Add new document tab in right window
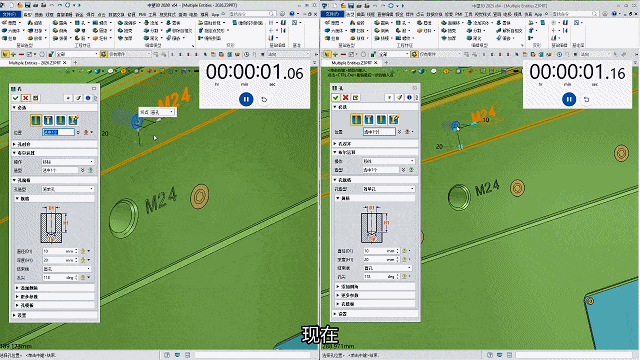This screenshot has height=360, width=640. tap(386, 62)
